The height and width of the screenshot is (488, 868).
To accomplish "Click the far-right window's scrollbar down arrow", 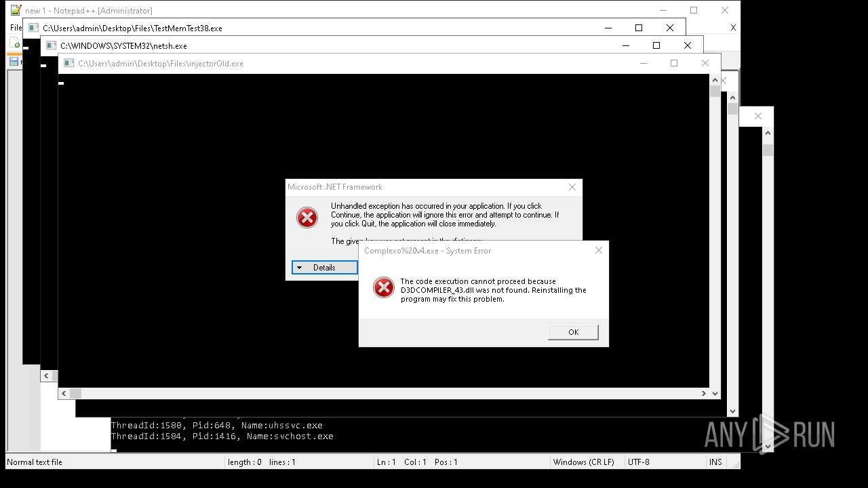I will (x=768, y=446).
